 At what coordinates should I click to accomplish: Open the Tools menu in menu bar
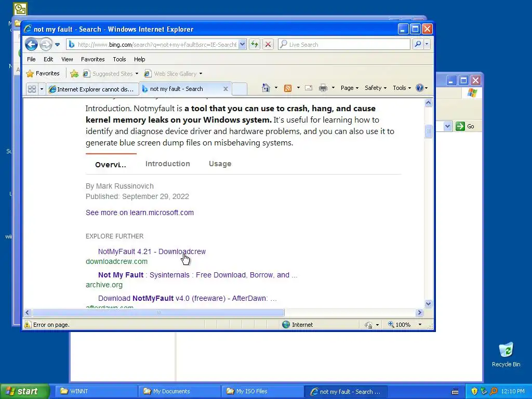point(119,59)
